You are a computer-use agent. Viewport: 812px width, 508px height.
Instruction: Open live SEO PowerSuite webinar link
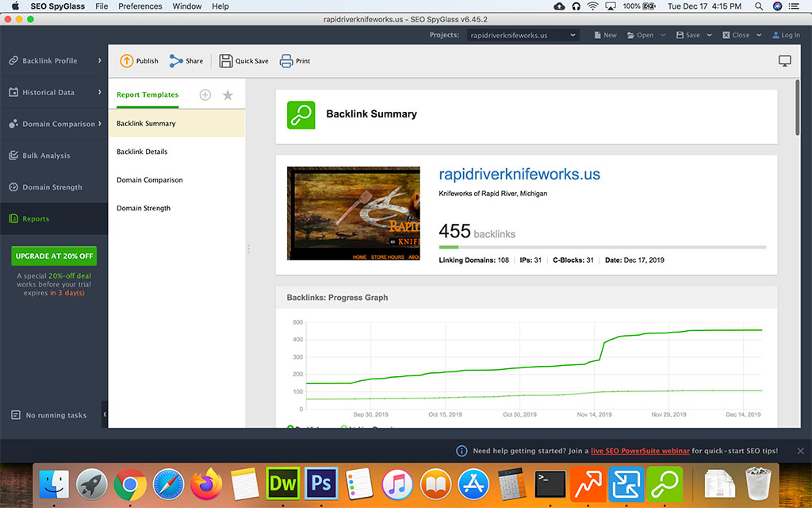(x=640, y=451)
